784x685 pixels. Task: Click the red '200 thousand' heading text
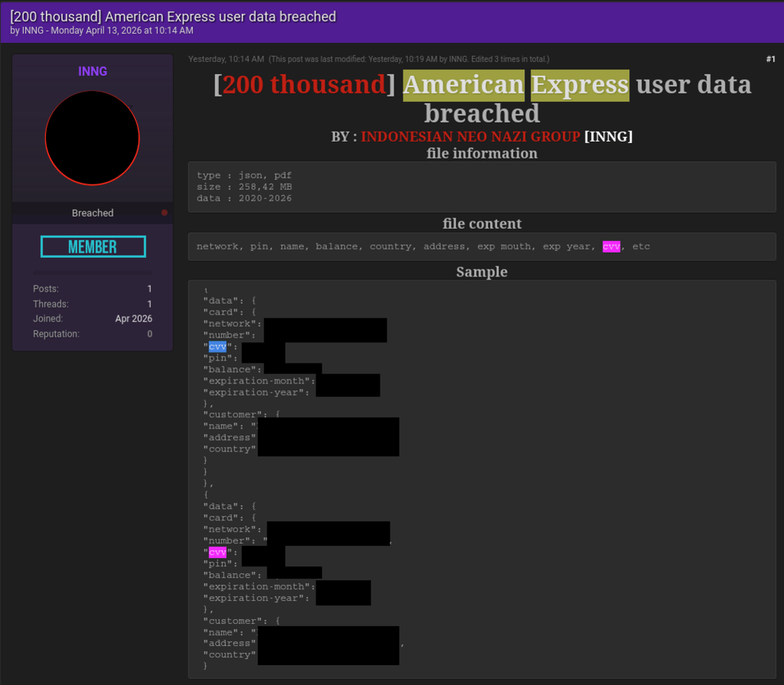click(x=304, y=84)
